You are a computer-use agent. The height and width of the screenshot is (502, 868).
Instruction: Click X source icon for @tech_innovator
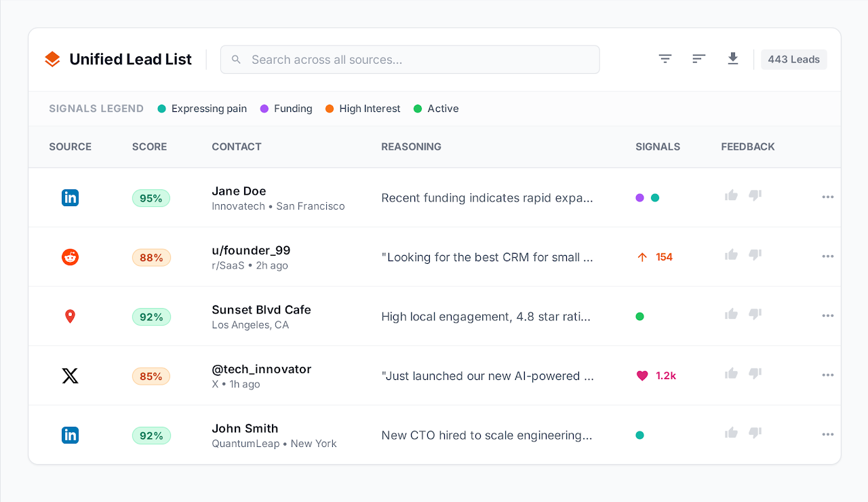tap(70, 376)
